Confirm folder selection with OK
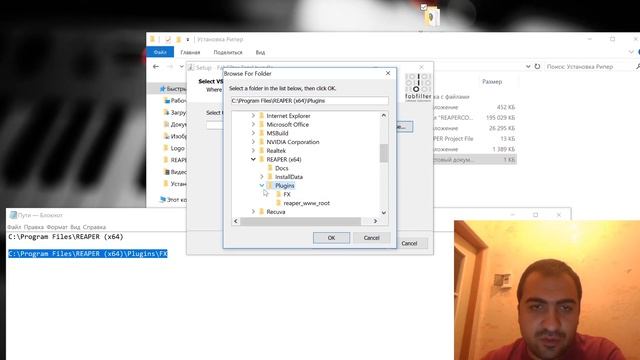This screenshot has height=360, width=640. click(x=331, y=238)
